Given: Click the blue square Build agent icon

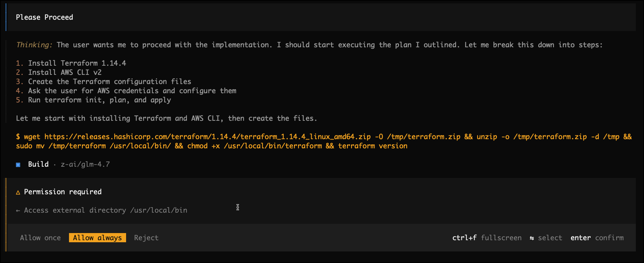Looking at the screenshot, I should point(18,165).
